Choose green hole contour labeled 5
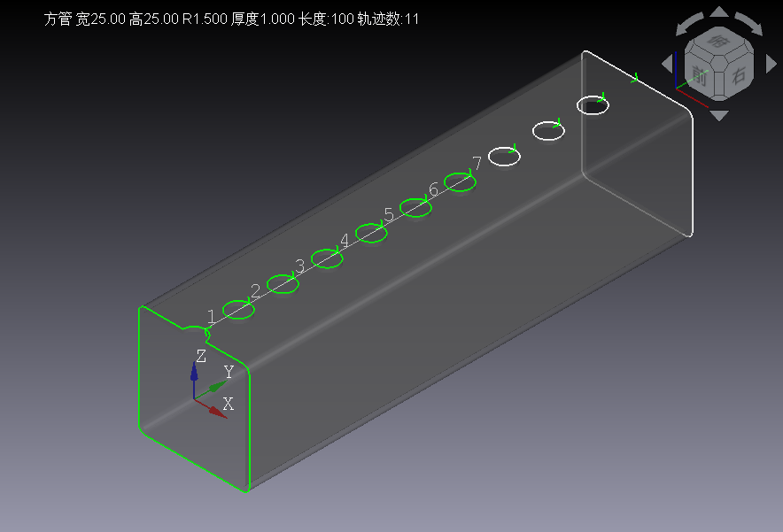Viewport: 783px width, 532px height. coord(415,207)
